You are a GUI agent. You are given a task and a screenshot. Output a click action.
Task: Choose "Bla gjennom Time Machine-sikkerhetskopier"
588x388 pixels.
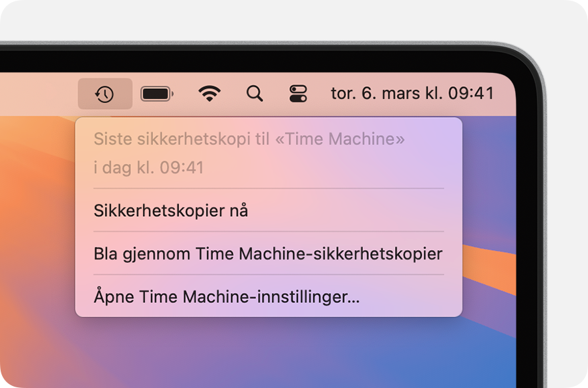point(269,254)
